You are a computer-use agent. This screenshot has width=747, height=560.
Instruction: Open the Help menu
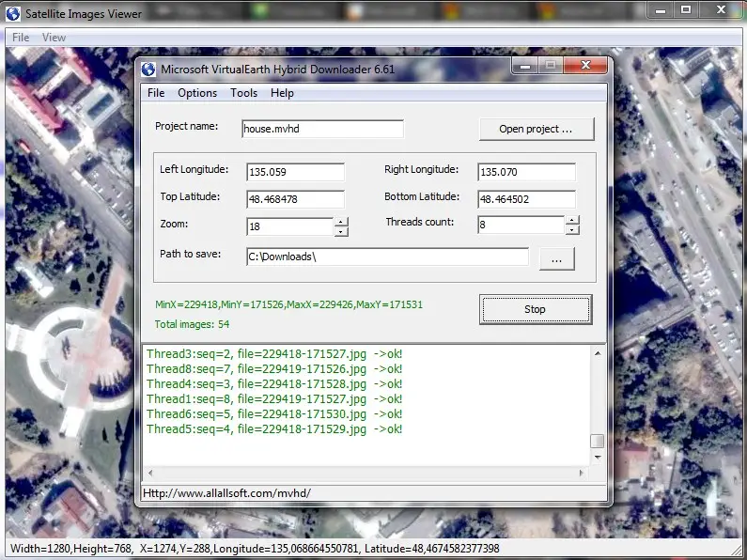(282, 93)
